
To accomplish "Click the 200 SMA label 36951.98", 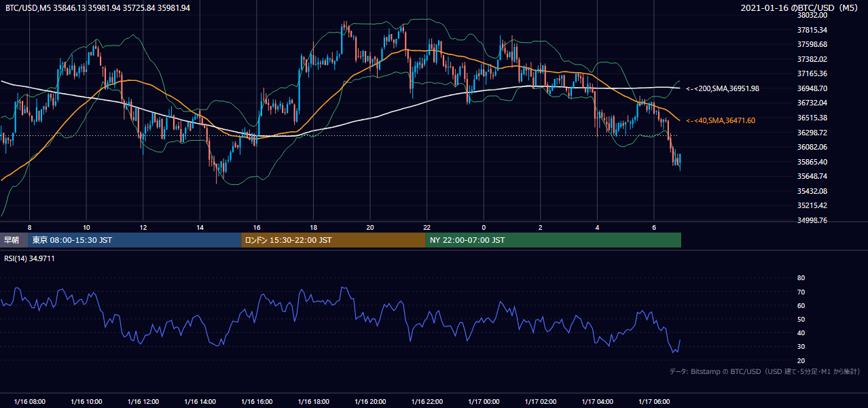I will coord(723,88).
